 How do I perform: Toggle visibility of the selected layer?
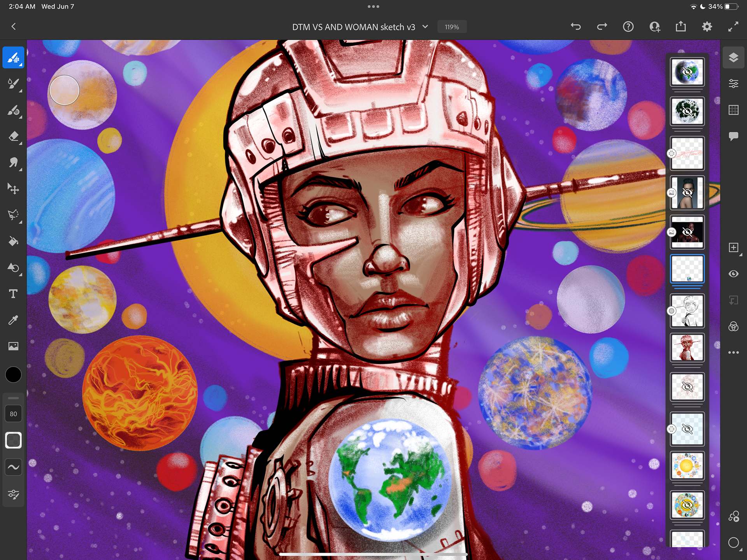(x=733, y=274)
